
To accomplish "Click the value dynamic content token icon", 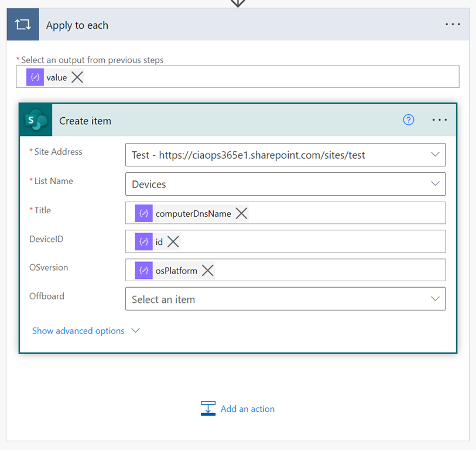I will coord(35,77).
